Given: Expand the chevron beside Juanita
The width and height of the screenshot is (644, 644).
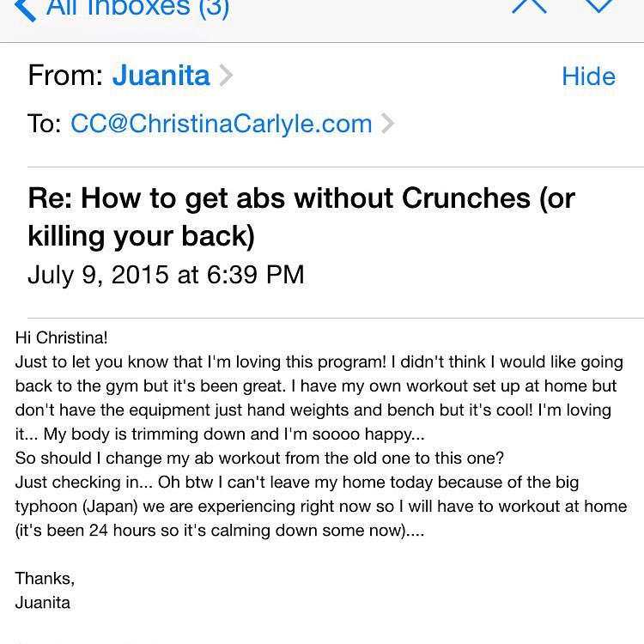Looking at the screenshot, I should [226, 76].
